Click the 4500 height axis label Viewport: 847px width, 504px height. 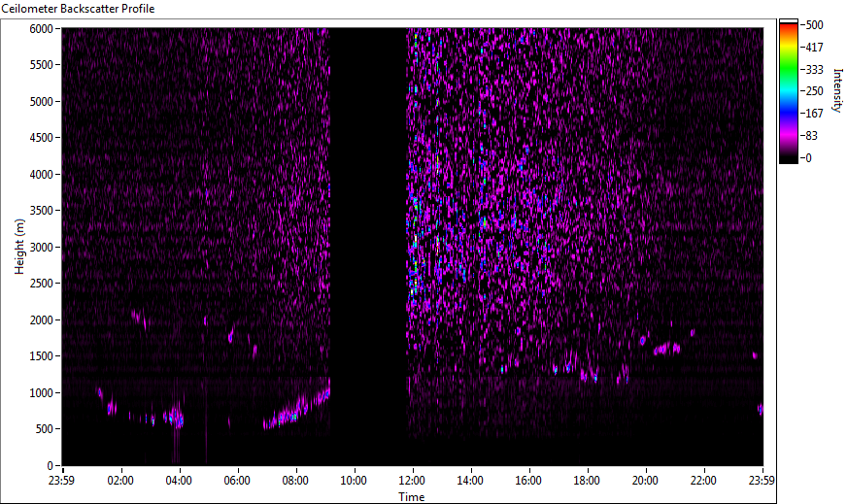point(42,138)
